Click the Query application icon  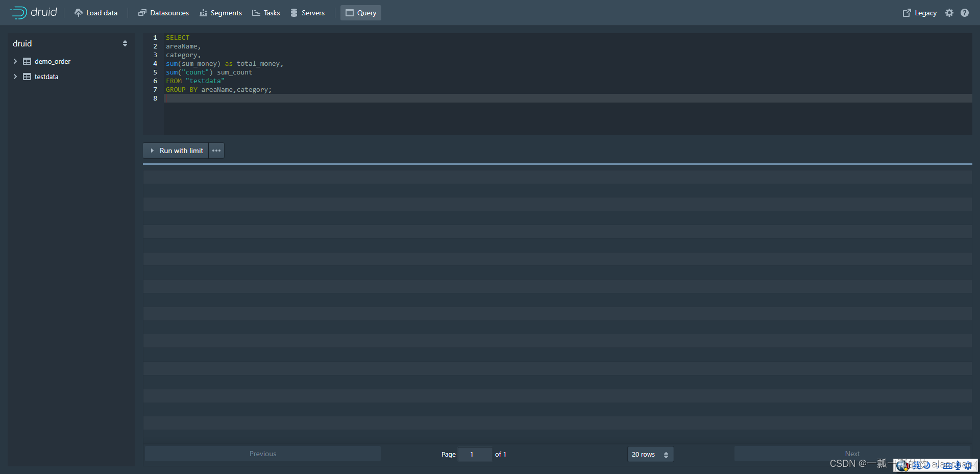point(350,13)
